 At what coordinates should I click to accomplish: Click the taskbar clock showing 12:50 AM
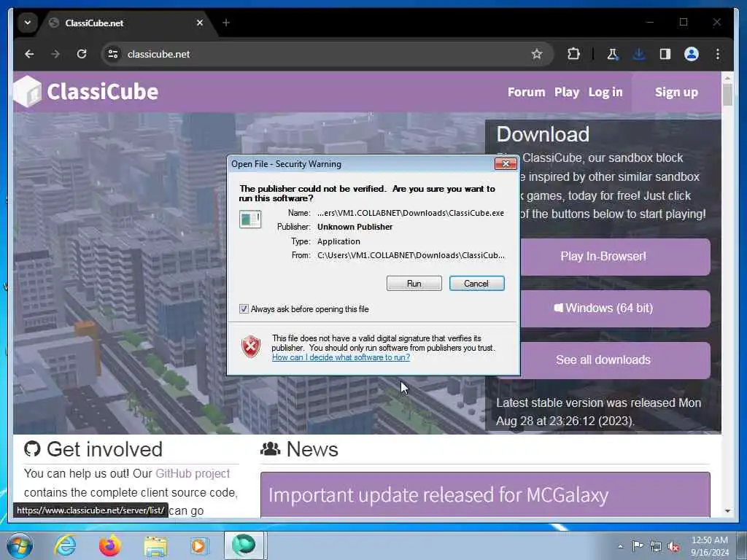710,546
